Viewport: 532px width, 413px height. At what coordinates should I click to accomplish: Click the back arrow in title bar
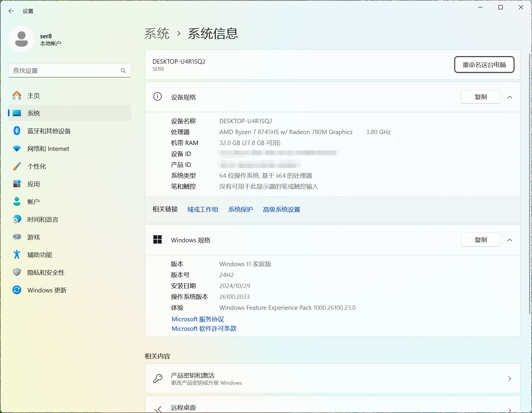(11, 11)
